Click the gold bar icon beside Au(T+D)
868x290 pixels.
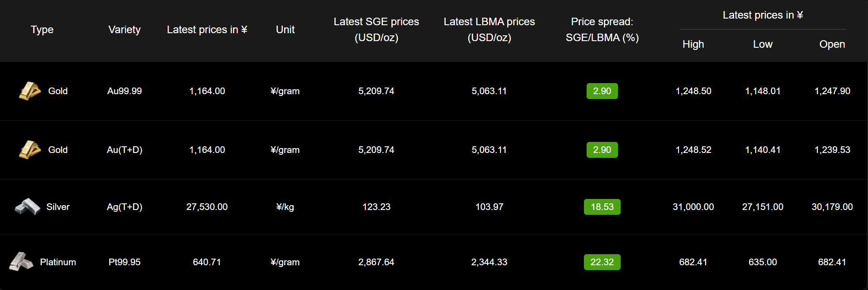pyautogui.click(x=30, y=150)
